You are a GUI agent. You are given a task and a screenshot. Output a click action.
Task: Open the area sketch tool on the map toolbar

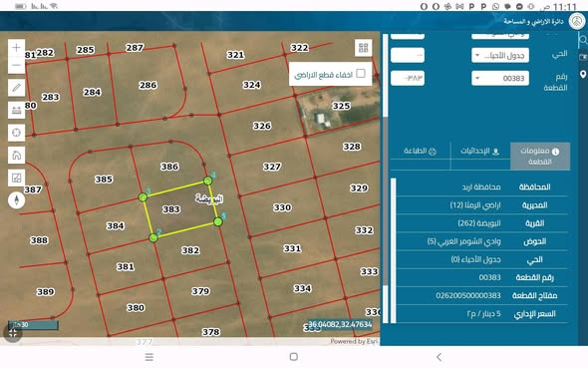coord(16,178)
